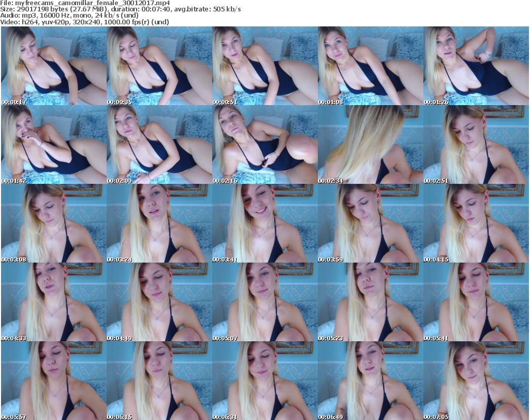Image resolution: width=530 pixels, height=420 pixels.
Task: Select the frame stamped 00:01:42
Action: (x=54, y=144)
